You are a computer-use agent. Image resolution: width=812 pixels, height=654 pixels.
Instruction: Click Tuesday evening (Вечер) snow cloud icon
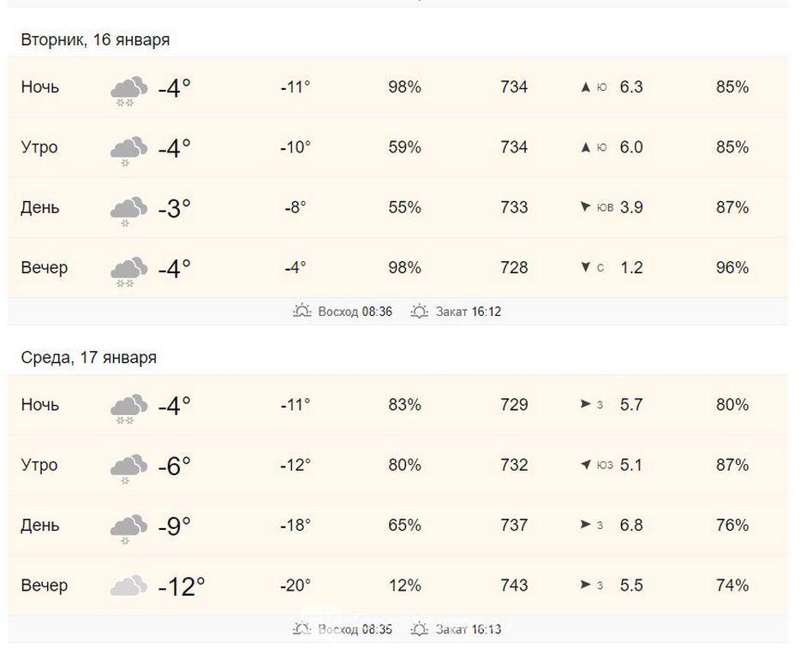[x=128, y=271]
